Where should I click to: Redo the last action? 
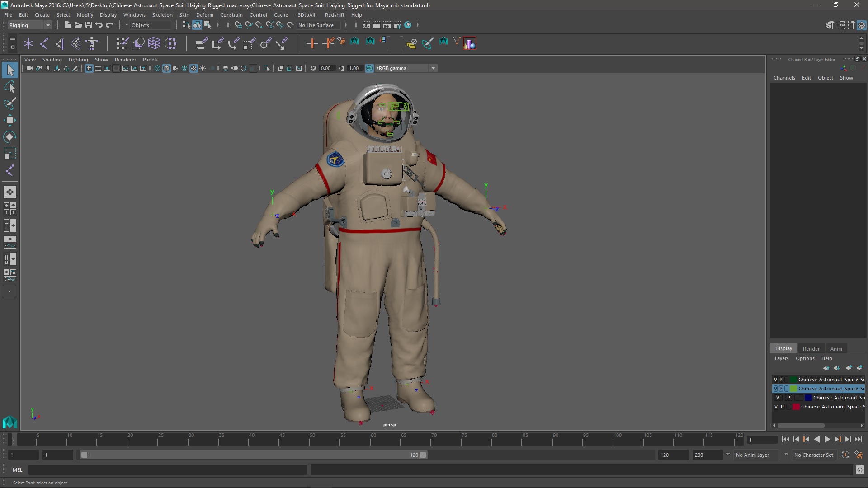[x=109, y=25]
